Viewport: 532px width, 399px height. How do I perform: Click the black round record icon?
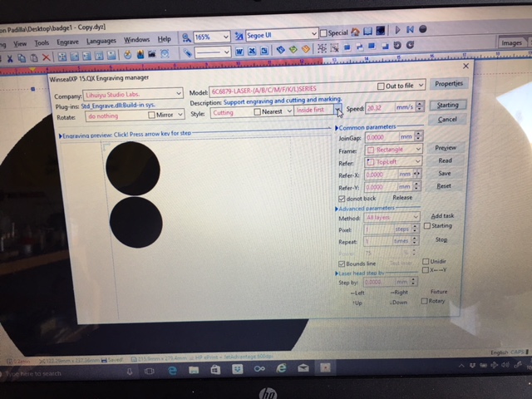[x=423, y=29]
